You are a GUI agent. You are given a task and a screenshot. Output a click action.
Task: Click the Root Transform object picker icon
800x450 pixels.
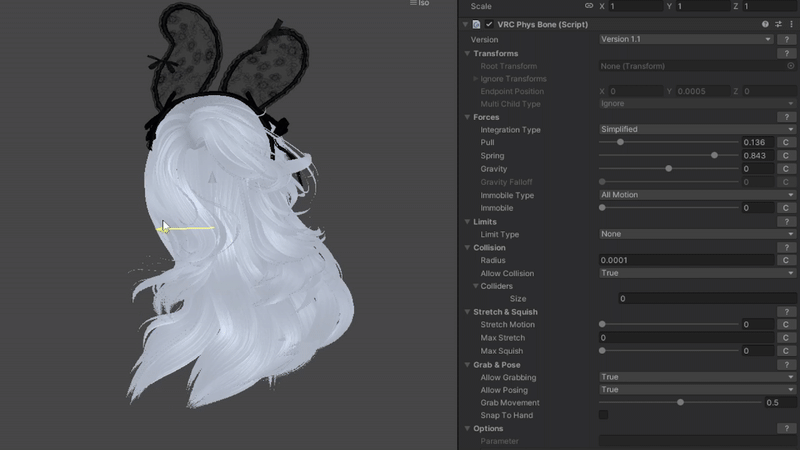pyautogui.click(x=790, y=66)
